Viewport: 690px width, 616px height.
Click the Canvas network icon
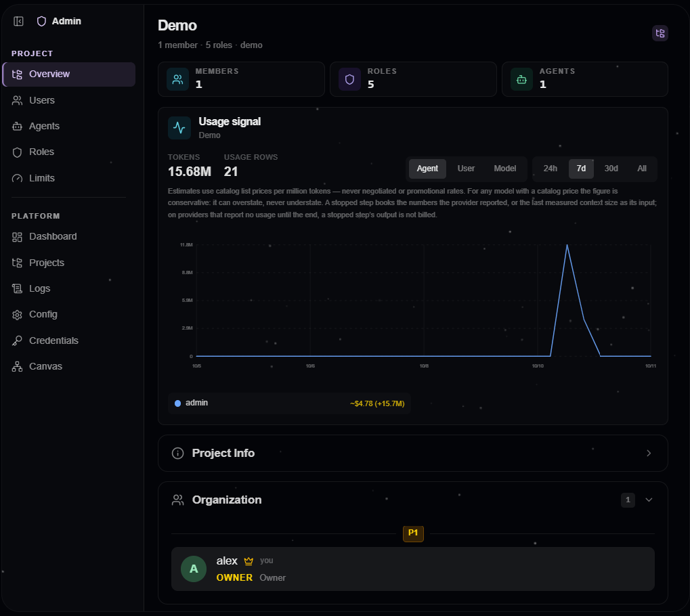pyautogui.click(x=17, y=366)
